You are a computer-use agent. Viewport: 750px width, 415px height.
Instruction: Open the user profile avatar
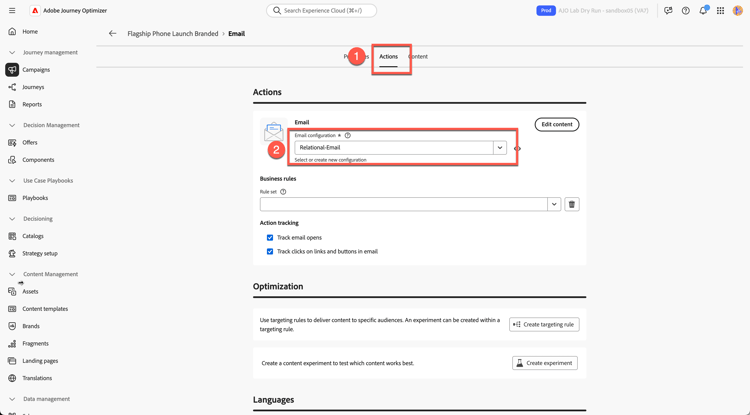coord(738,11)
